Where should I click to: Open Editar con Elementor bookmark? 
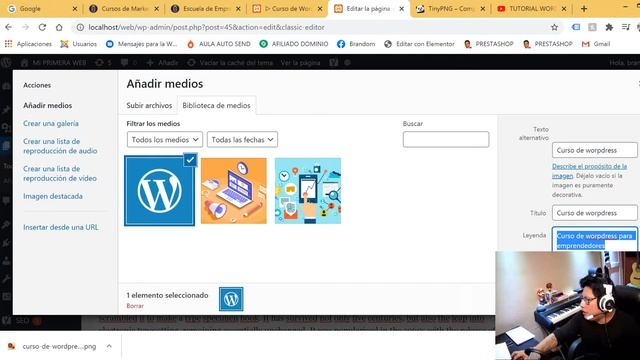(x=419, y=44)
